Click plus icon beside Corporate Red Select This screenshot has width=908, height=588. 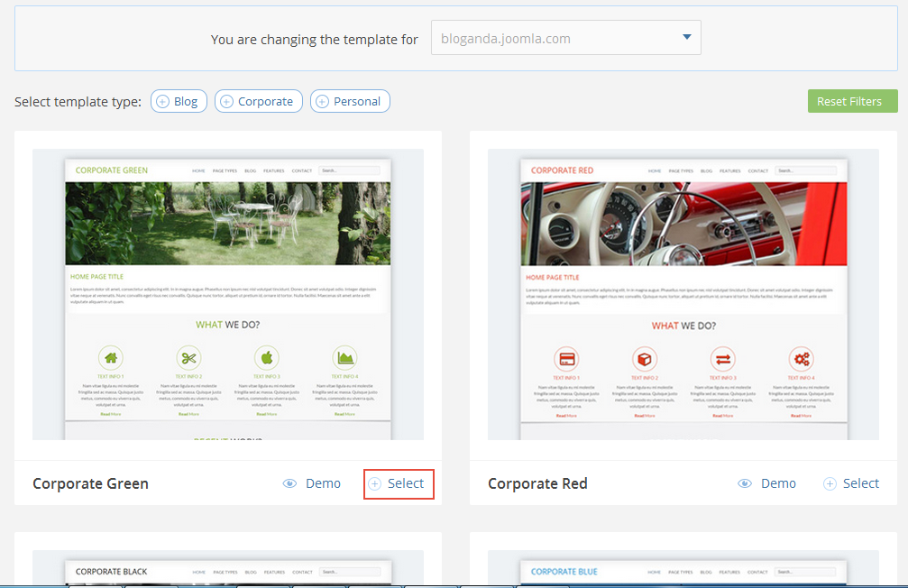point(830,483)
